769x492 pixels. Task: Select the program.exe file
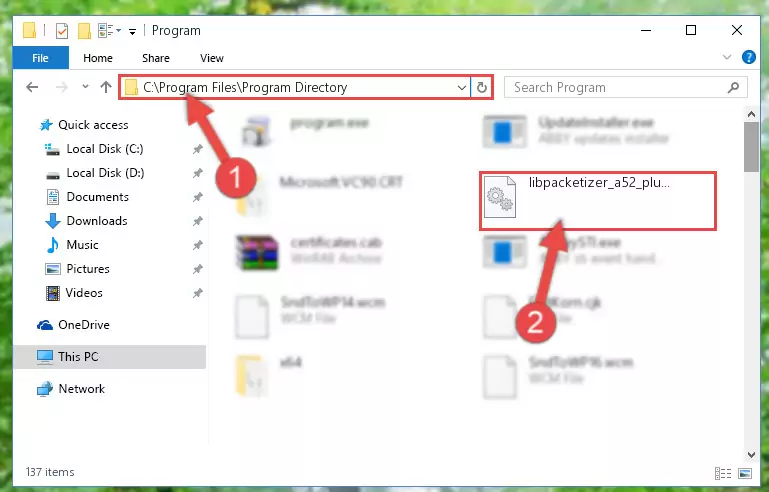[307, 131]
